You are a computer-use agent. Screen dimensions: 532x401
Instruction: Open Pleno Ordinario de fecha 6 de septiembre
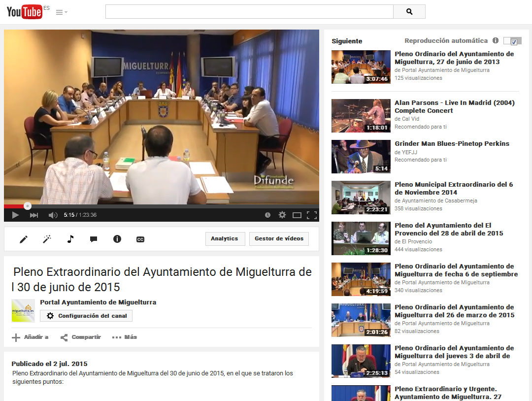(456, 270)
